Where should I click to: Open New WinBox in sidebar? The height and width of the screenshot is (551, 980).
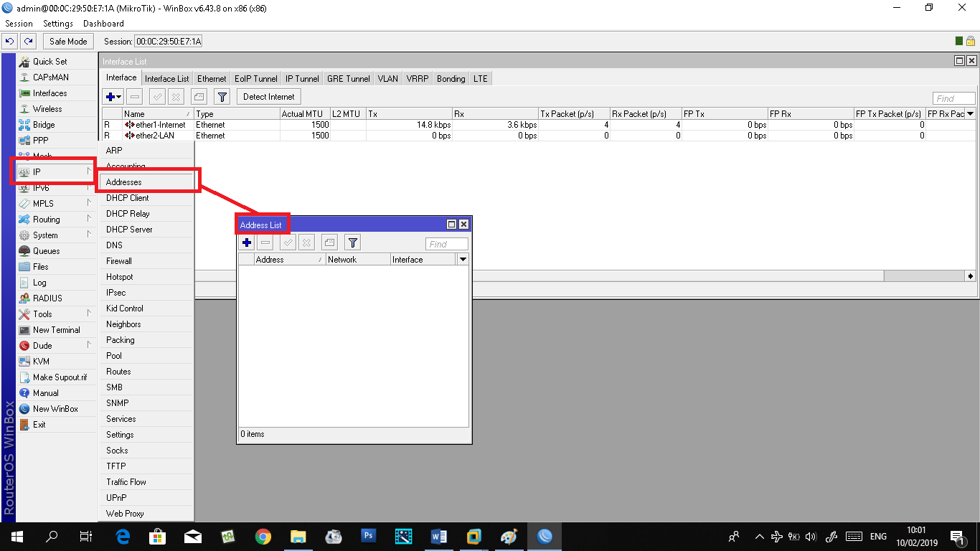56,409
